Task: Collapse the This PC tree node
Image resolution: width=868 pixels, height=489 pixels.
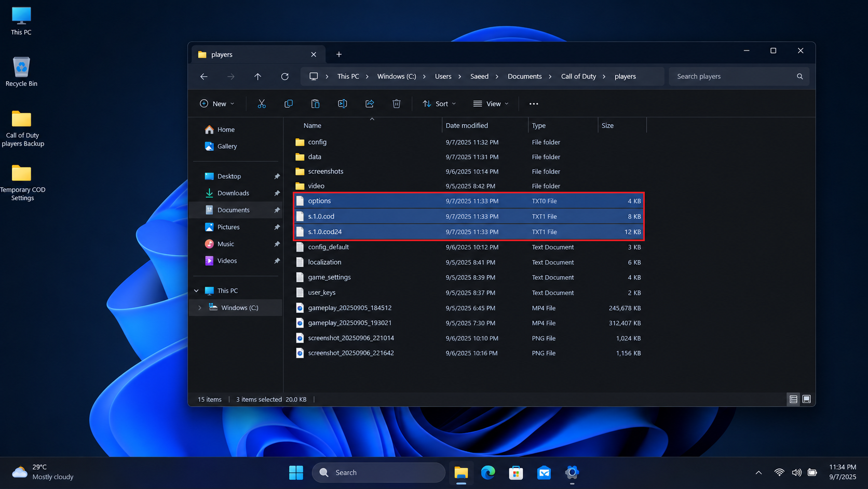Action: click(196, 291)
